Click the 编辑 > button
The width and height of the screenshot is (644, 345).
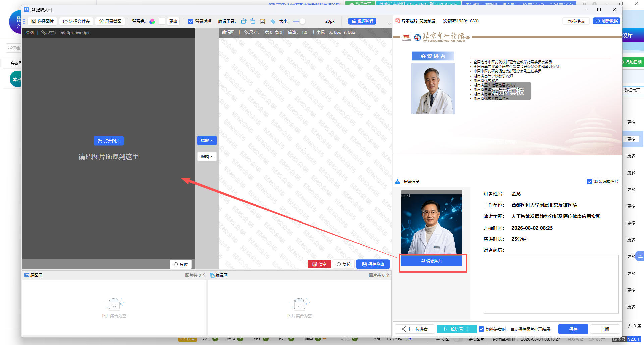coord(207,157)
